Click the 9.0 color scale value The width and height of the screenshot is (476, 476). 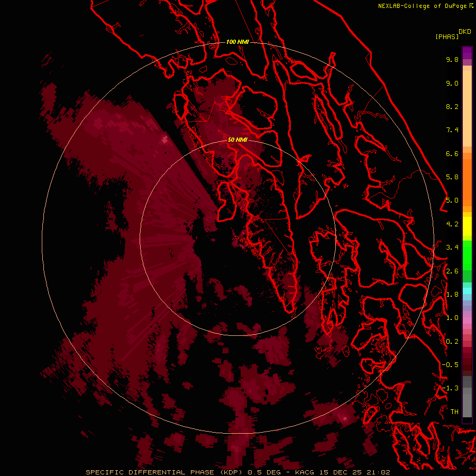[452, 83]
